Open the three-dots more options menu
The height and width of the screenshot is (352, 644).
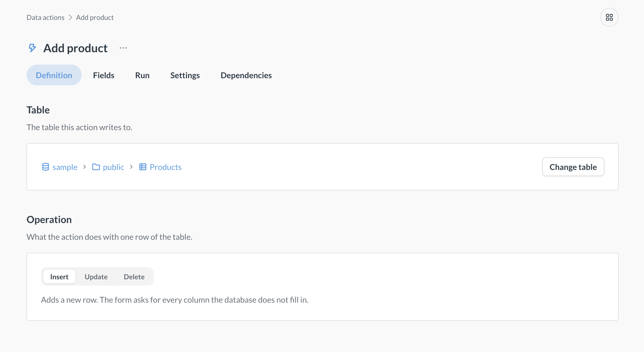(123, 48)
